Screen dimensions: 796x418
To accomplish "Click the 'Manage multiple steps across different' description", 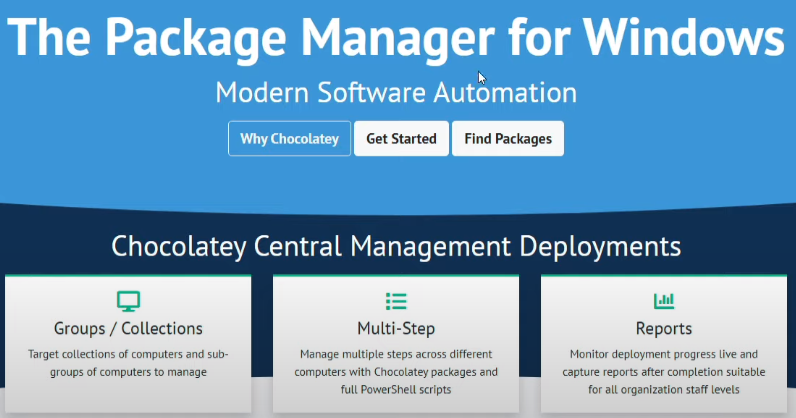I will [x=396, y=372].
